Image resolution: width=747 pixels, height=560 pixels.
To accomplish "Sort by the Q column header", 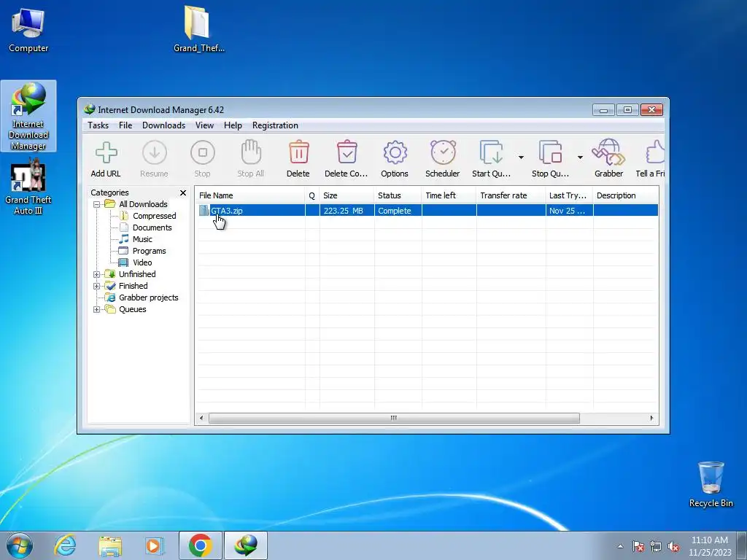I will click(312, 195).
